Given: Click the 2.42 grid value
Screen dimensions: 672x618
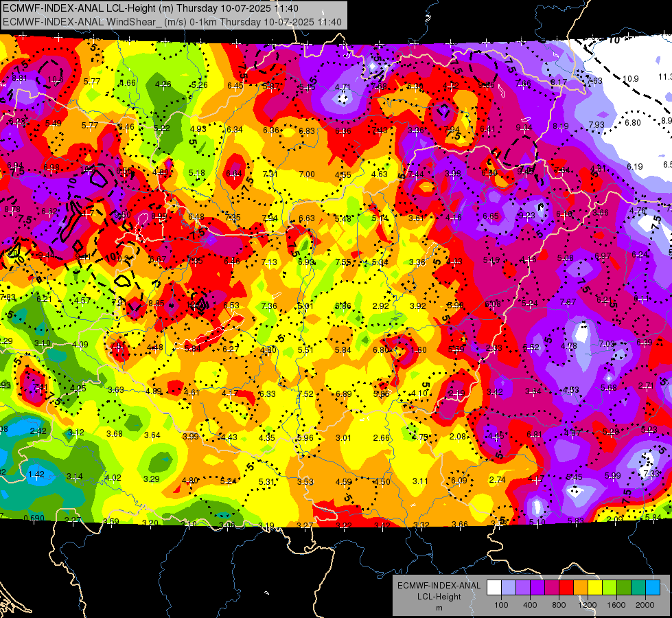Looking at the screenshot, I should [x=38, y=431].
